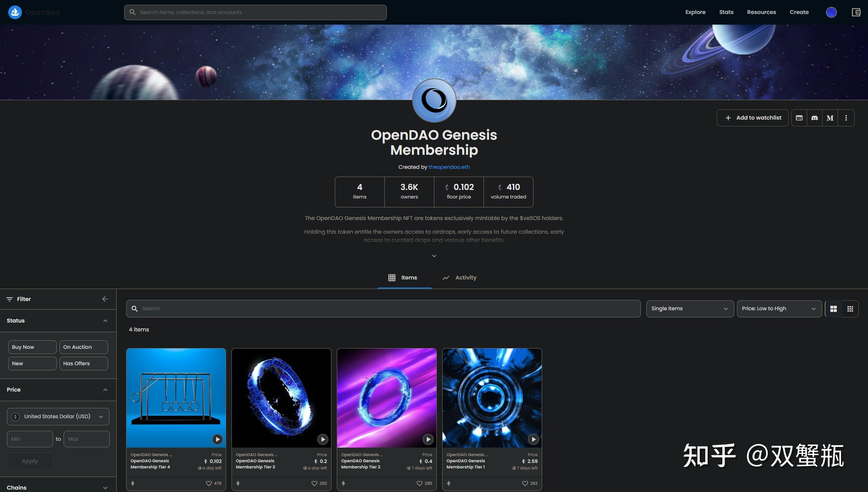Open Tier 2 purple ring thumbnail
The image size is (868, 492).
tap(386, 398)
